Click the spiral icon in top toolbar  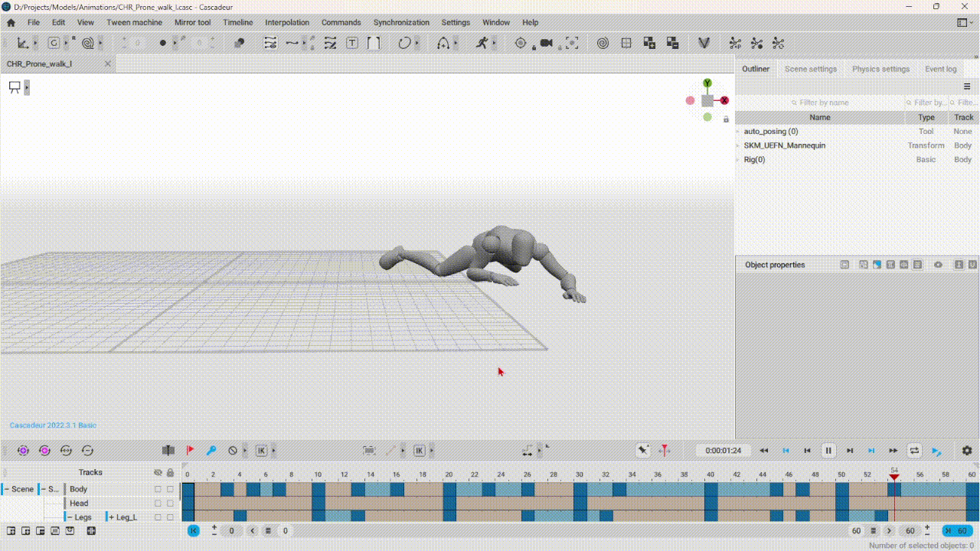603,44
